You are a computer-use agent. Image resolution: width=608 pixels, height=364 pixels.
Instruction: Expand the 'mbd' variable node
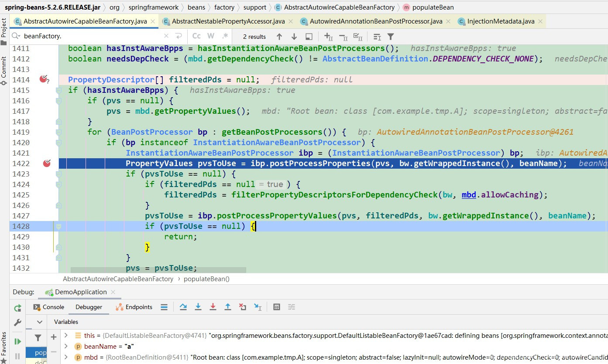[x=66, y=357]
